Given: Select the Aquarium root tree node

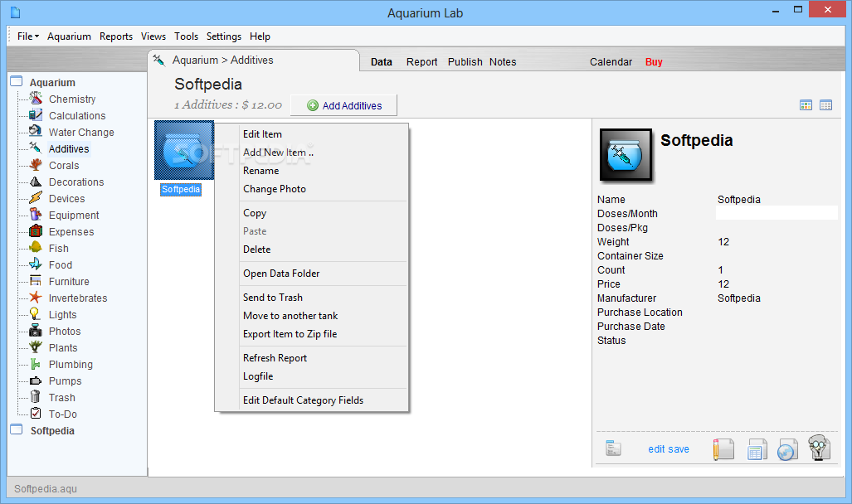Looking at the screenshot, I should pyautogui.click(x=52, y=83).
